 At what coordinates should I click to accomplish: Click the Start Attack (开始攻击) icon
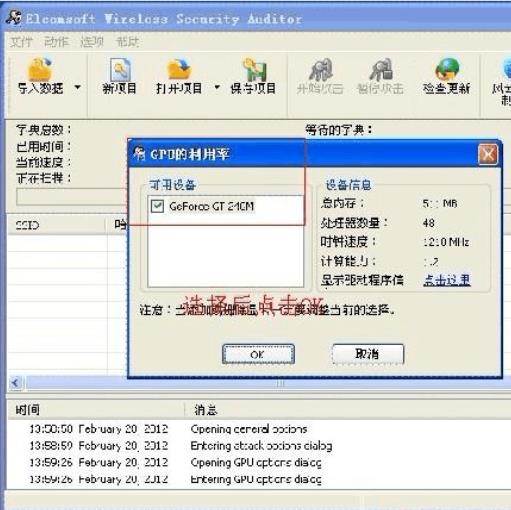coord(320,69)
